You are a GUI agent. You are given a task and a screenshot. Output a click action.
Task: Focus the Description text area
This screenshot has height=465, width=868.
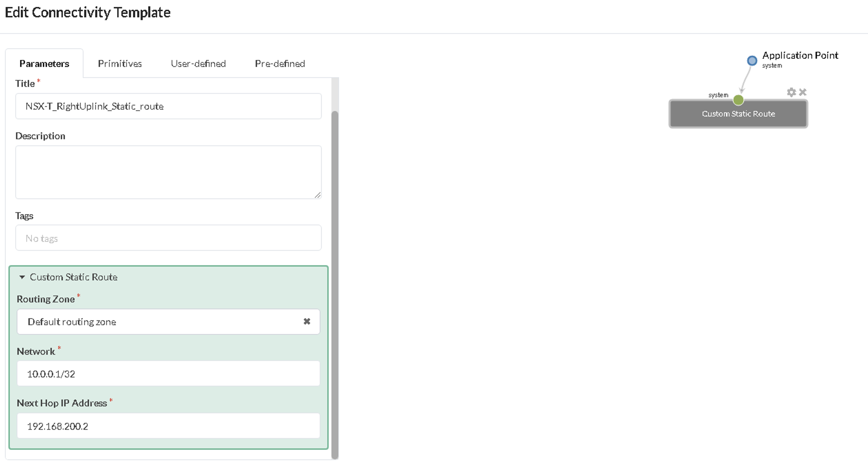point(168,172)
